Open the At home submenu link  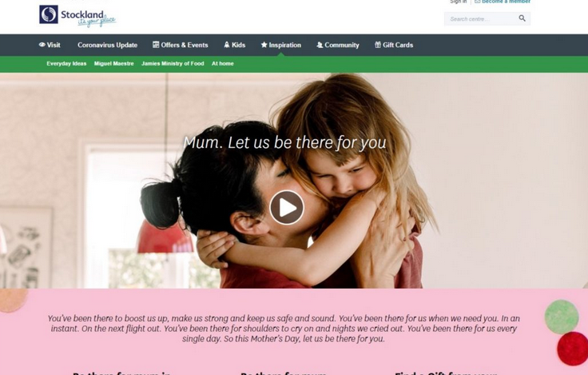(223, 64)
